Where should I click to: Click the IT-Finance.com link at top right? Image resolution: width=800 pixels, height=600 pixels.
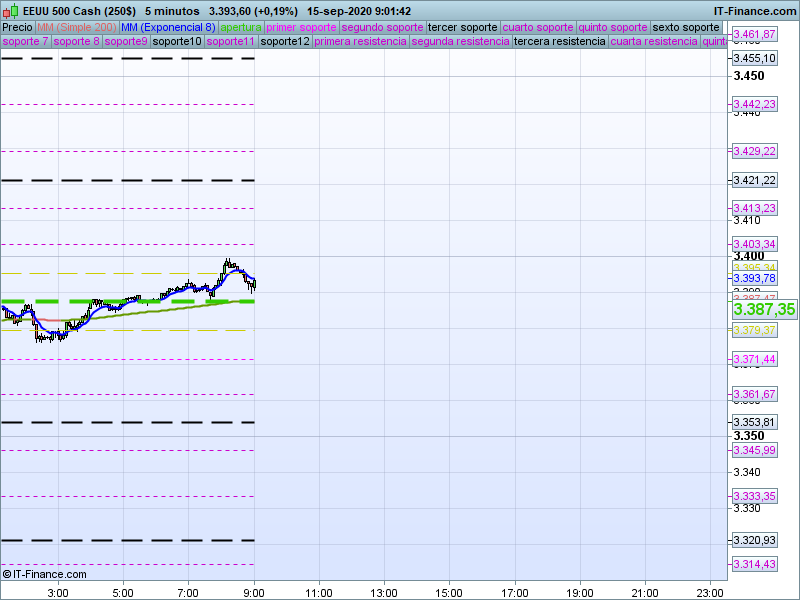point(755,11)
